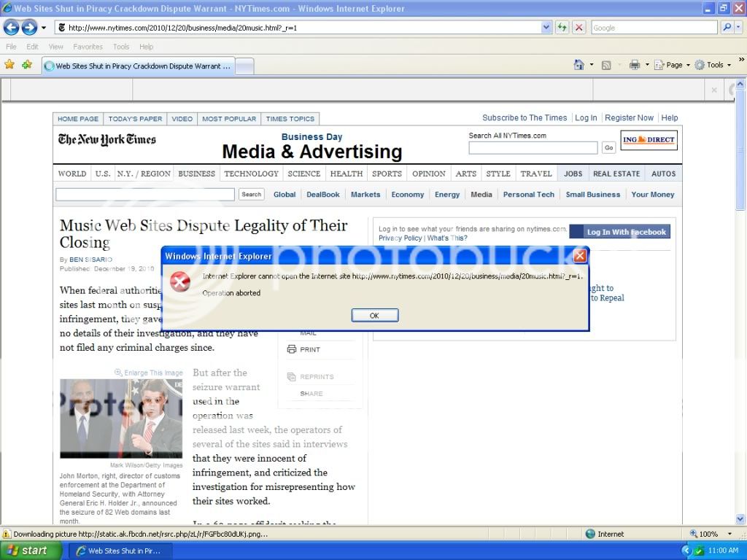Click the Subscribe to The Times link

pos(525,117)
